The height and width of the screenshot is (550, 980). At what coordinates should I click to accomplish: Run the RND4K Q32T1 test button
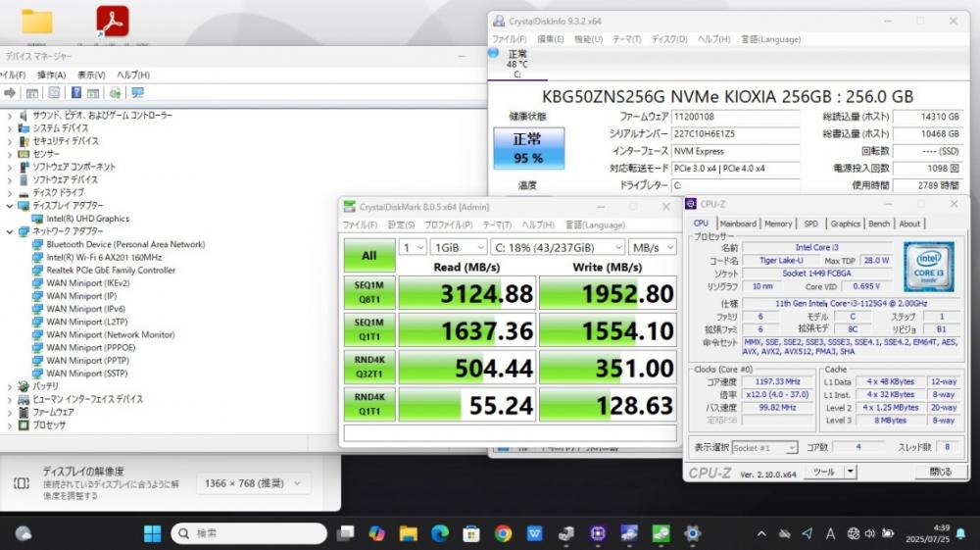[368, 367]
